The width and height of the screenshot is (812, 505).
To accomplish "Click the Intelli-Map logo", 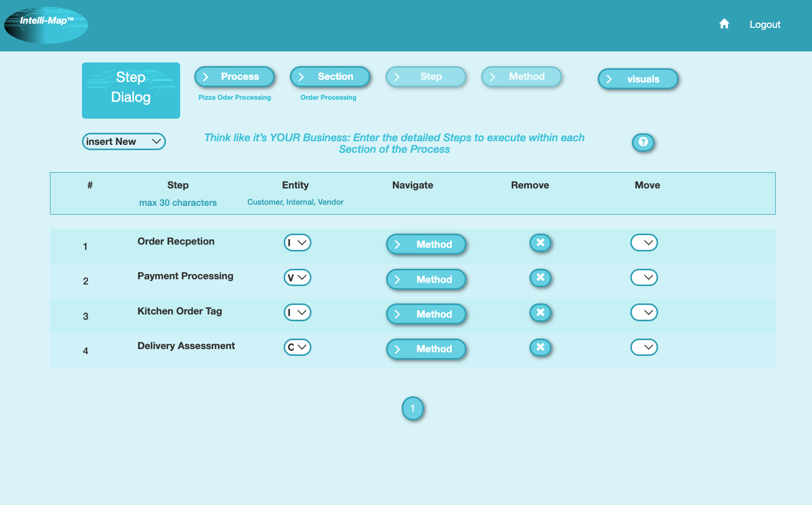I will point(46,24).
